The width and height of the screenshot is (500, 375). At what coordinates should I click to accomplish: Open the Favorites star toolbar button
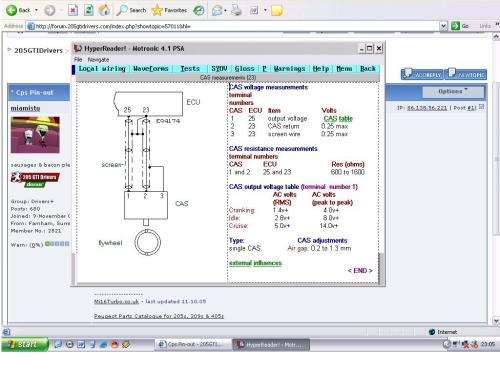pyautogui.click(x=169, y=10)
